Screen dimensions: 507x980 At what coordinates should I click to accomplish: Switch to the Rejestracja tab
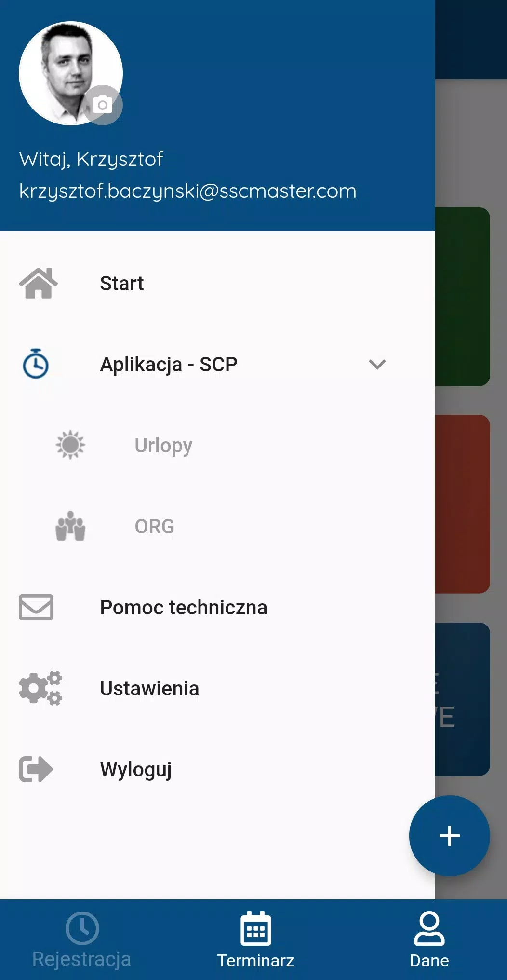(x=82, y=939)
